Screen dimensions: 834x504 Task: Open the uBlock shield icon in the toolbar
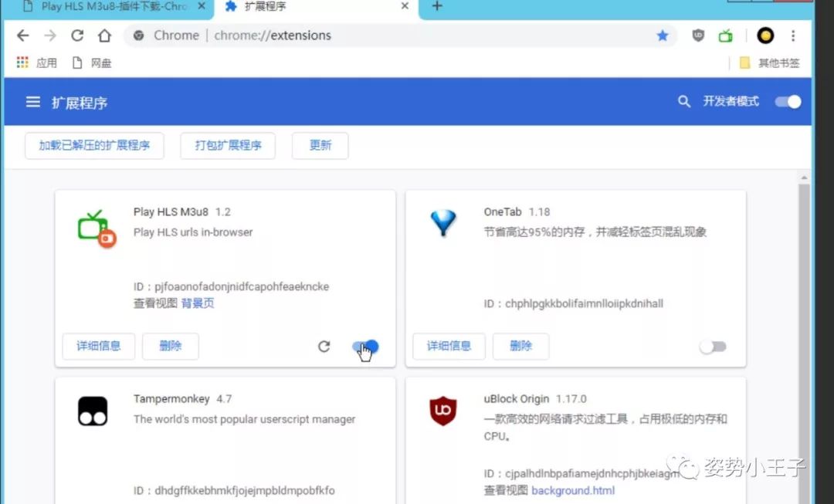point(698,36)
